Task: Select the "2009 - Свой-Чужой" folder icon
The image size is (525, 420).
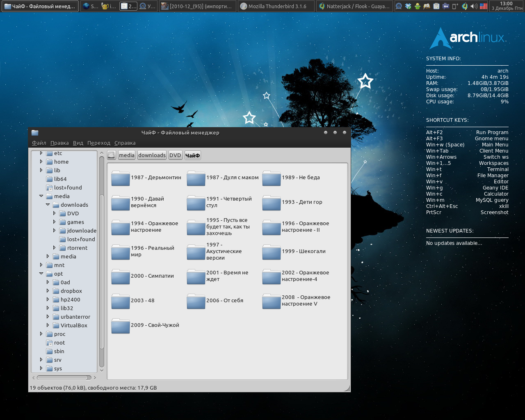Action: [121, 326]
